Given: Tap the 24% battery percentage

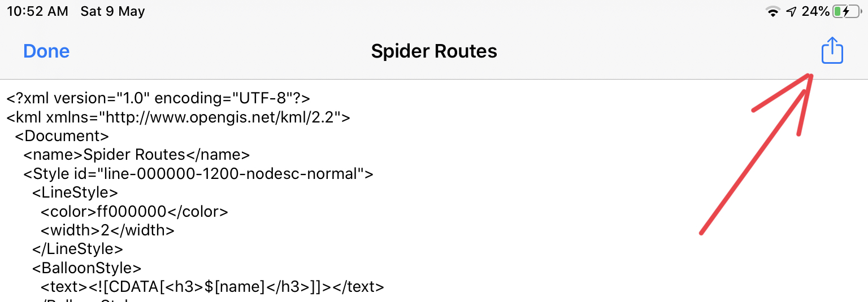Looking at the screenshot, I should 815,12.
